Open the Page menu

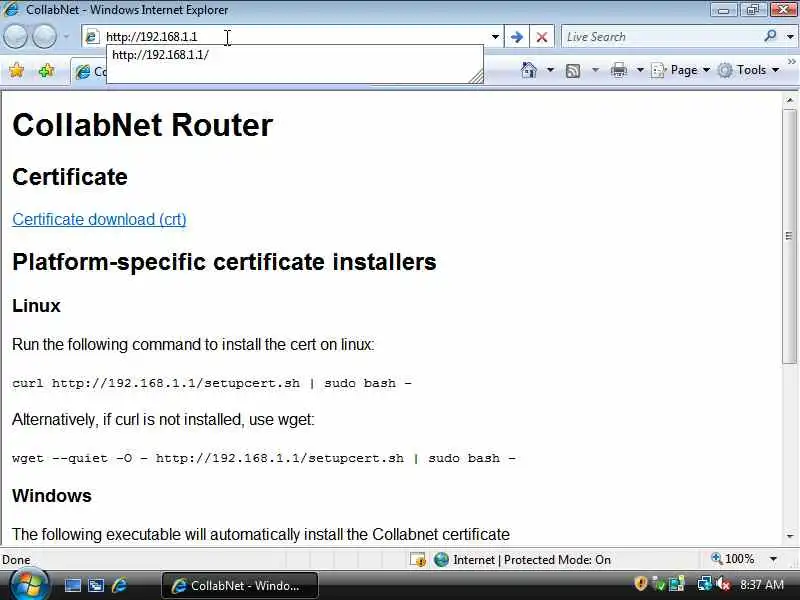pos(681,70)
